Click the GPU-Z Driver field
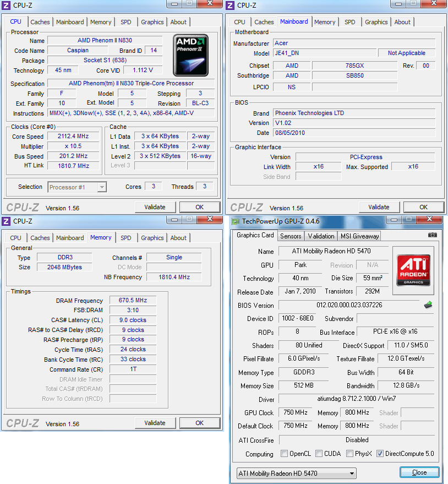 (357, 399)
